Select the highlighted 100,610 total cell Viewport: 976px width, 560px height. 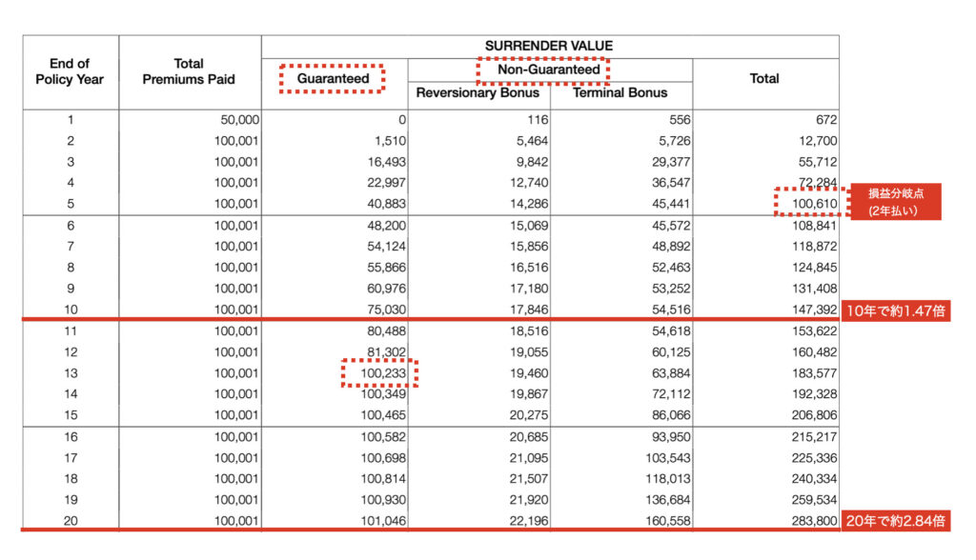click(809, 202)
